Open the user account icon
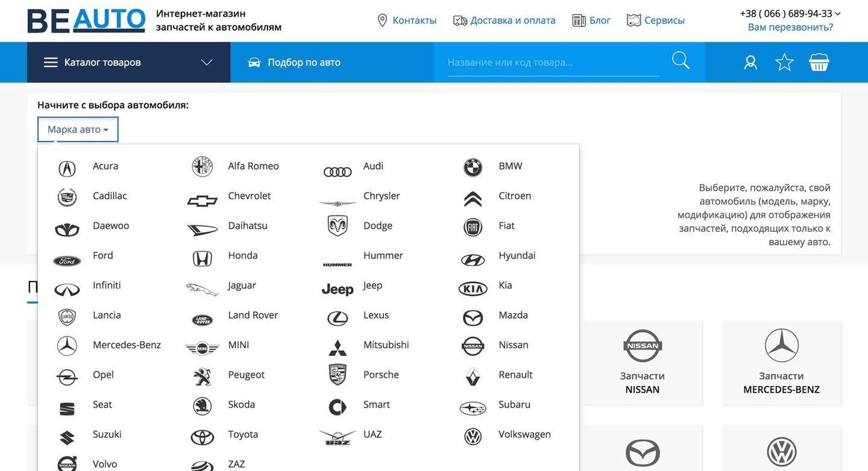 [750, 63]
